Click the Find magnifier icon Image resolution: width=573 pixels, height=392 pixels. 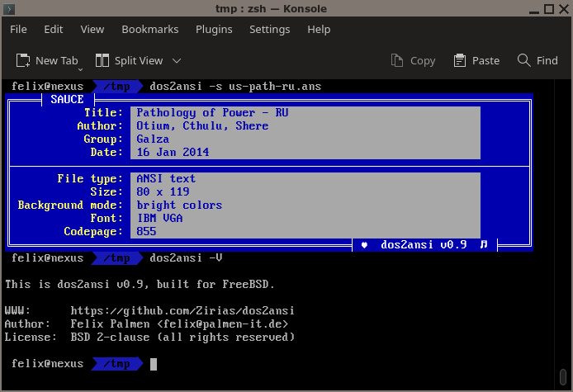pyautogui.click(x=523, y=60)
